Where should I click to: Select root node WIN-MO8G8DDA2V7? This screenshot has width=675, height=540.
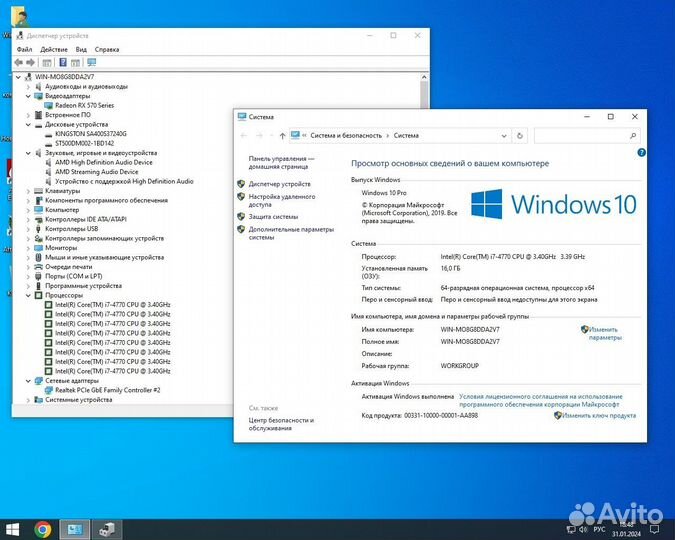click(x=65, y=77)
